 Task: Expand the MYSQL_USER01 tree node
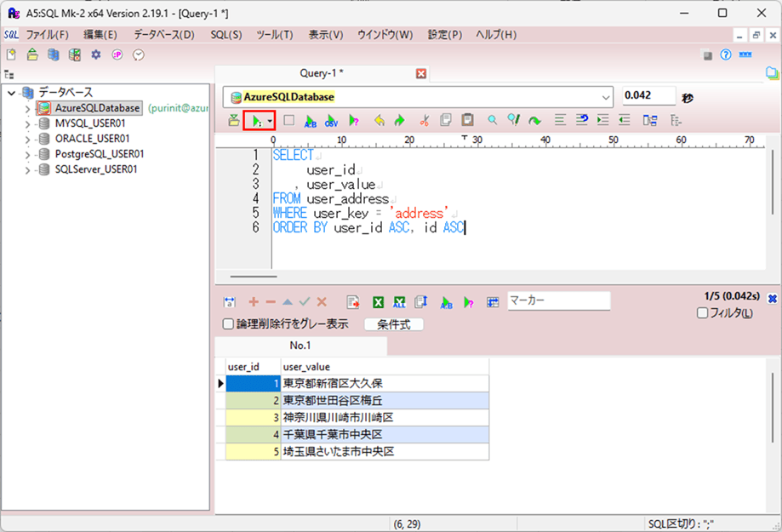[x=27, y=124]
